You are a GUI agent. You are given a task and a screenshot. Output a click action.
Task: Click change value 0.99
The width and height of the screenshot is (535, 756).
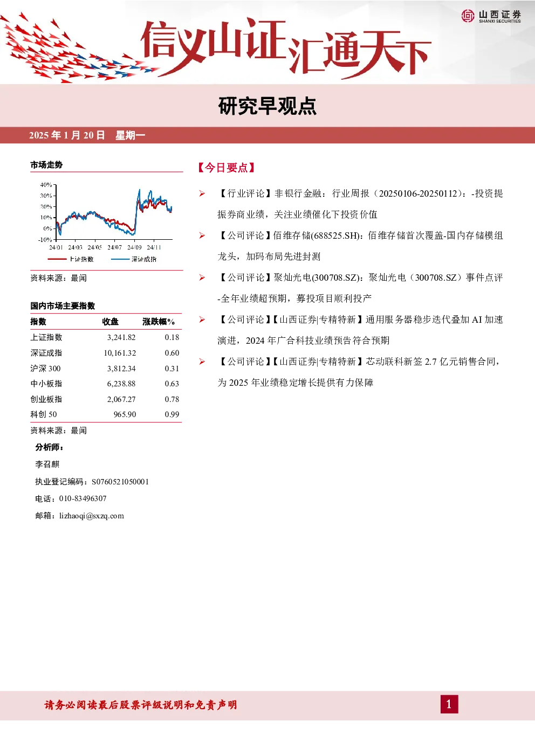pyautogui.click(x=172, y=414)
